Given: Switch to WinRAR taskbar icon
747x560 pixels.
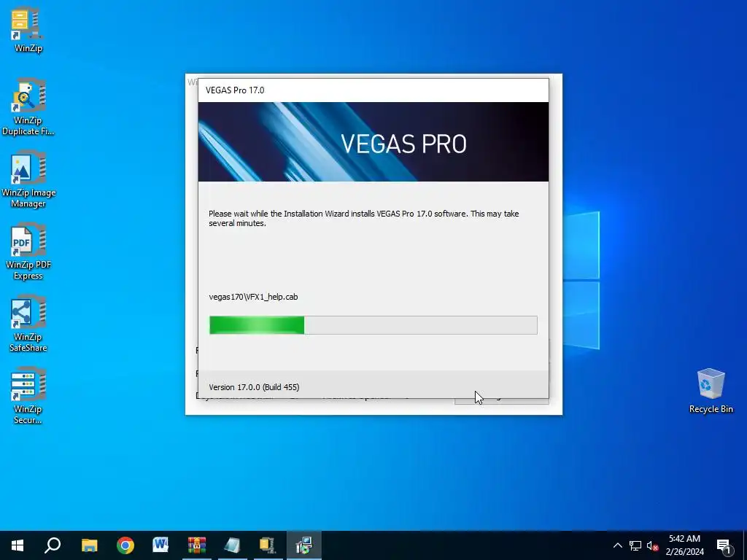Looking at the screenshot, I should (x=196, y=545).
